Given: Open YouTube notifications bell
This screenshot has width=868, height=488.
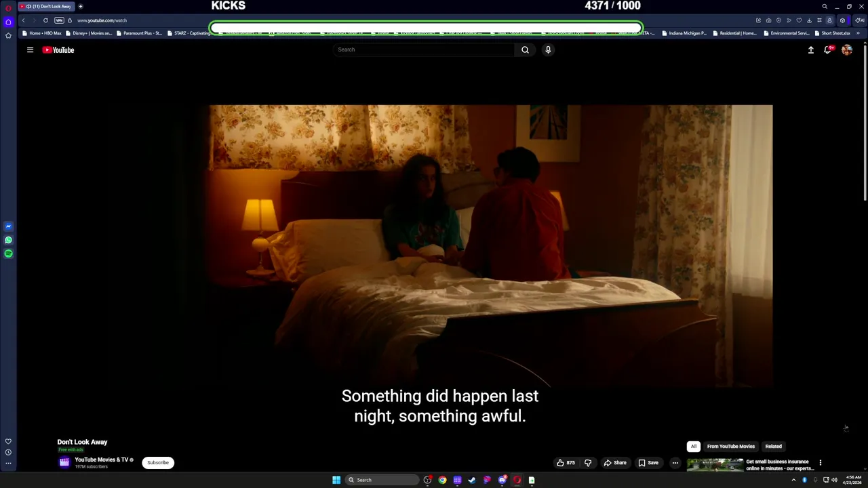Looking at the screenshot, I should (x=828, y=49).
